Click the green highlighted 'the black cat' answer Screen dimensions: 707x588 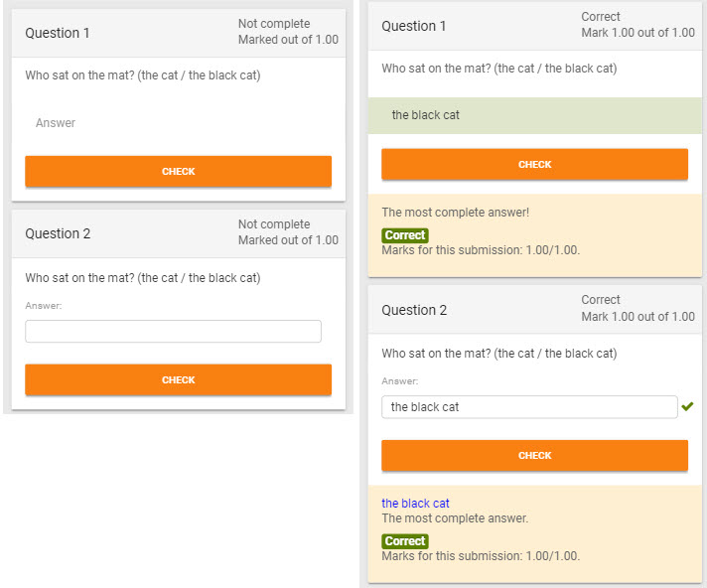pyautogui.click(x=535, y=115)
